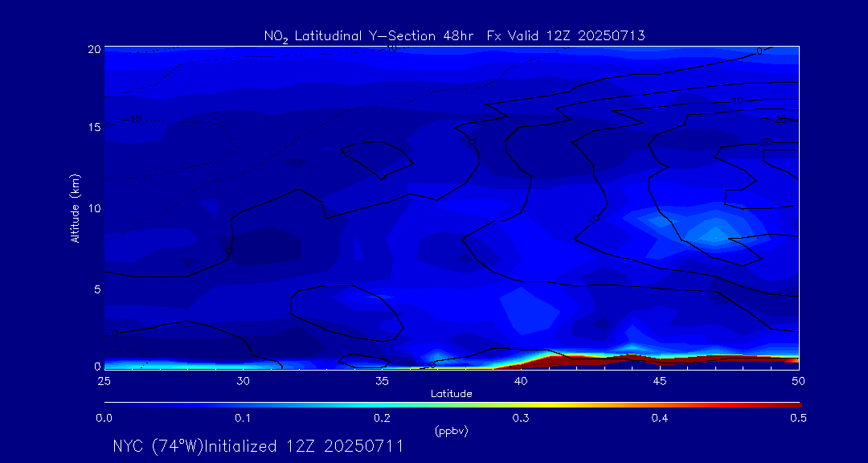Click the 'Altitude (km)' axis label
The image size is (868, 463).
[76, 207]
